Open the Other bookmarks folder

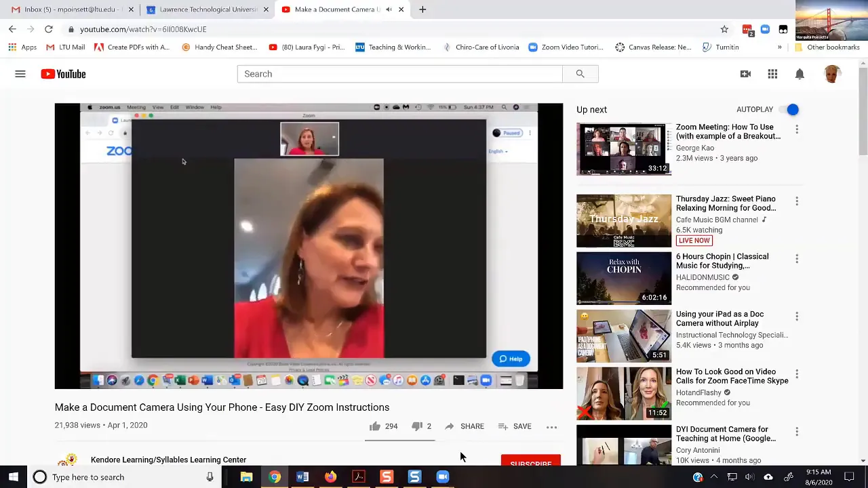coord(827,47)
